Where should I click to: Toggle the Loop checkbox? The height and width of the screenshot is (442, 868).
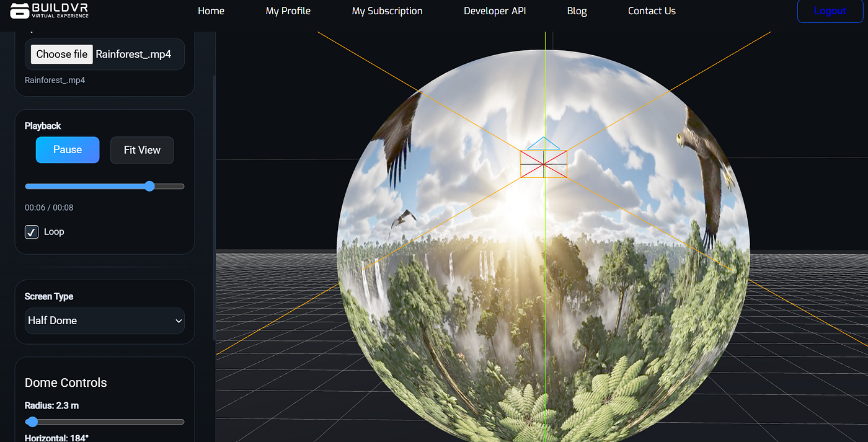(32, 232)
